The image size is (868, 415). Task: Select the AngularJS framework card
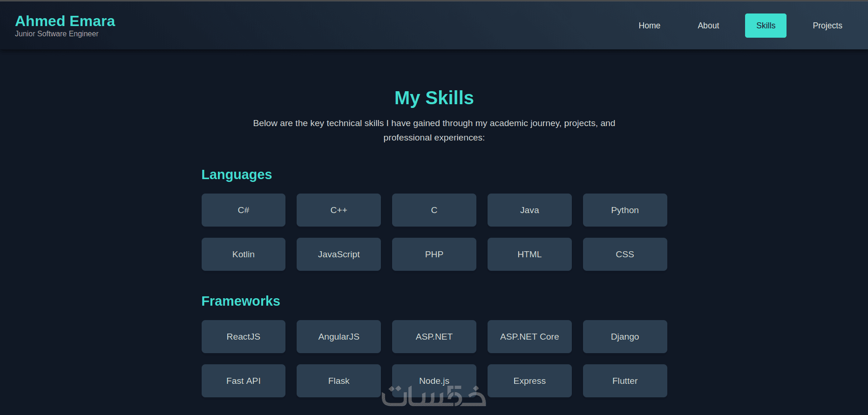point(339,337)
